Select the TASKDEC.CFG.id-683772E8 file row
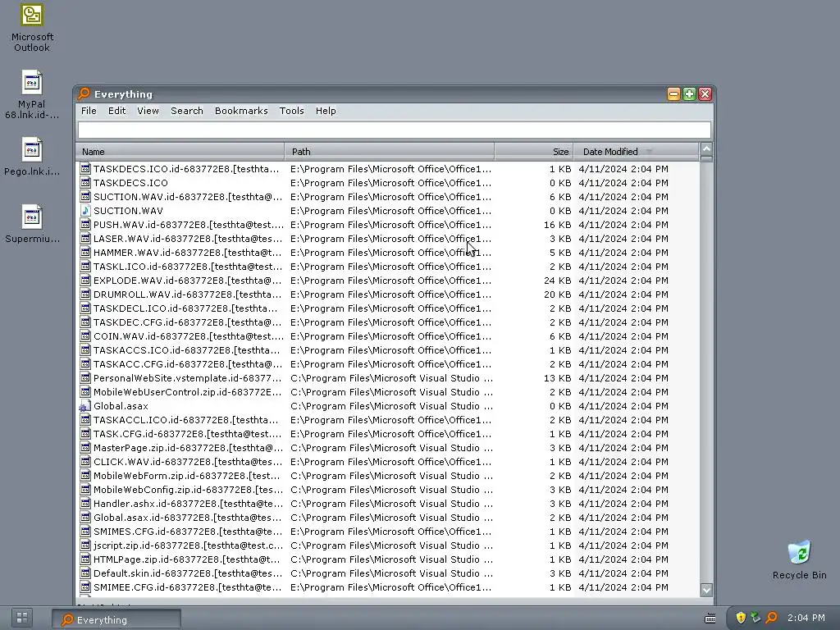 tap(388, 322)
